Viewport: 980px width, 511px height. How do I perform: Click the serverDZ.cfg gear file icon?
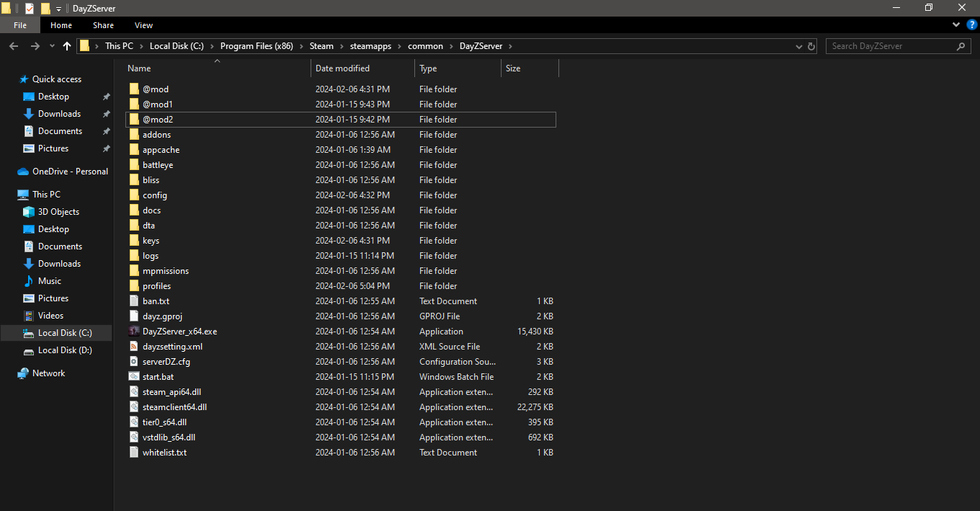coord(134,362)
